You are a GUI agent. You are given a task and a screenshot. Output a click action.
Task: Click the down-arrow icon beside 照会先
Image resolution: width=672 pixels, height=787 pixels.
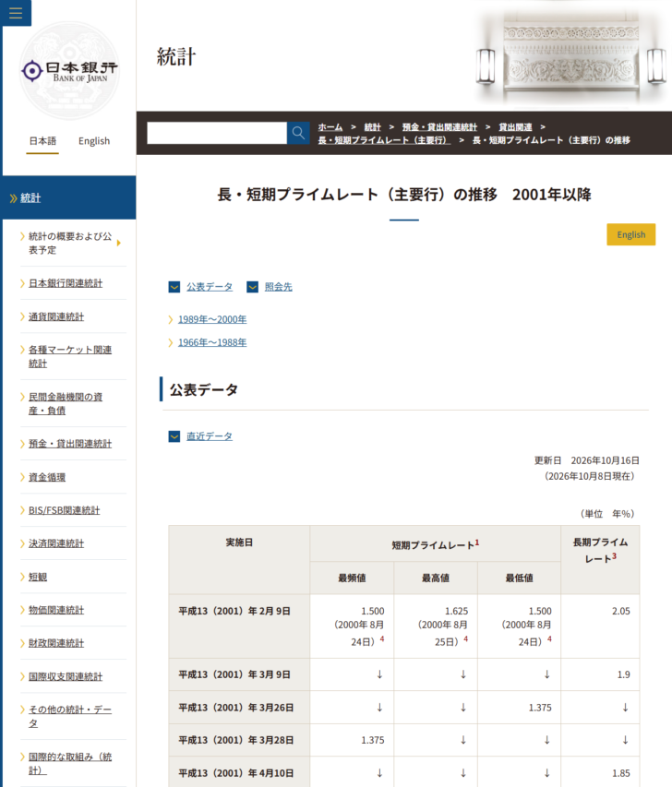click(x=253, y=287)
